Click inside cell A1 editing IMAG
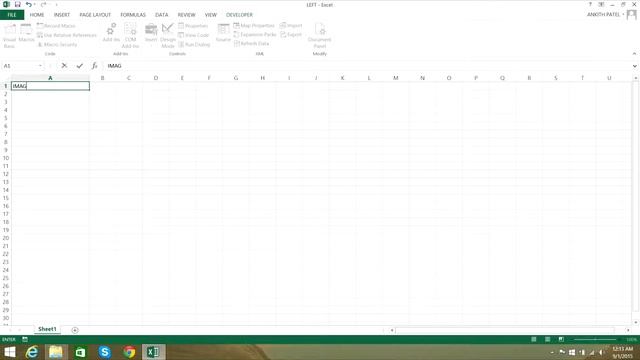Screen dimensions: 640x360 50,86
